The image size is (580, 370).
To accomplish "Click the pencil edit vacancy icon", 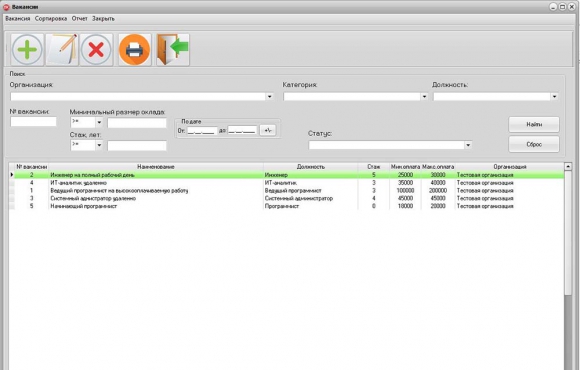I will [62, 50].
